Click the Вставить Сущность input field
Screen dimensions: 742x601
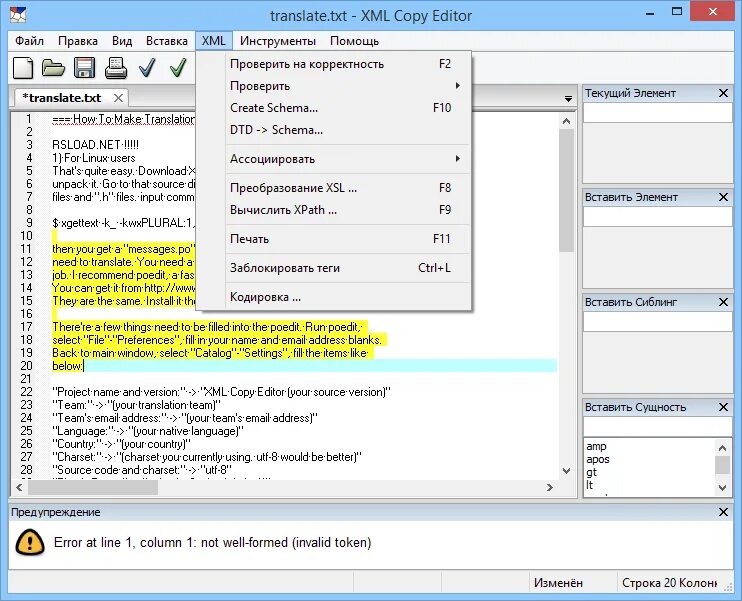point(658,427)
